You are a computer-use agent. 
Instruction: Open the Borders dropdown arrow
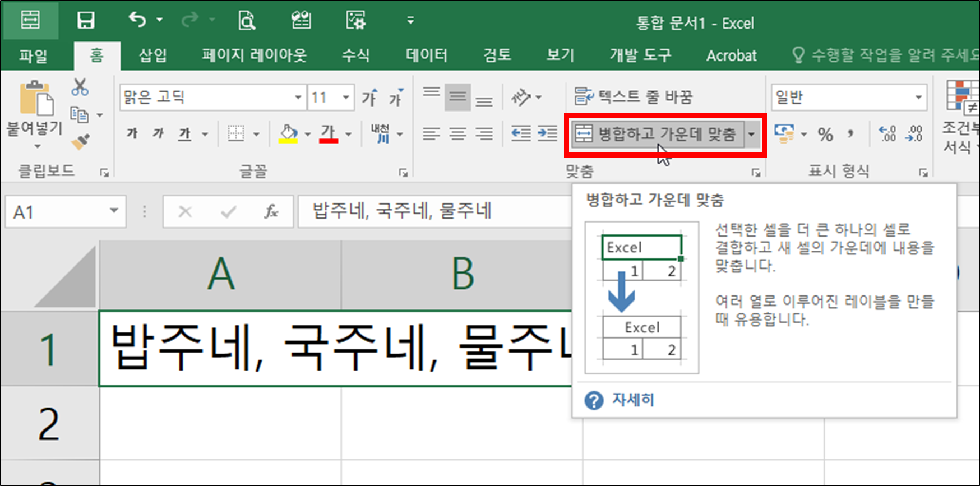[x=257, y=134]
